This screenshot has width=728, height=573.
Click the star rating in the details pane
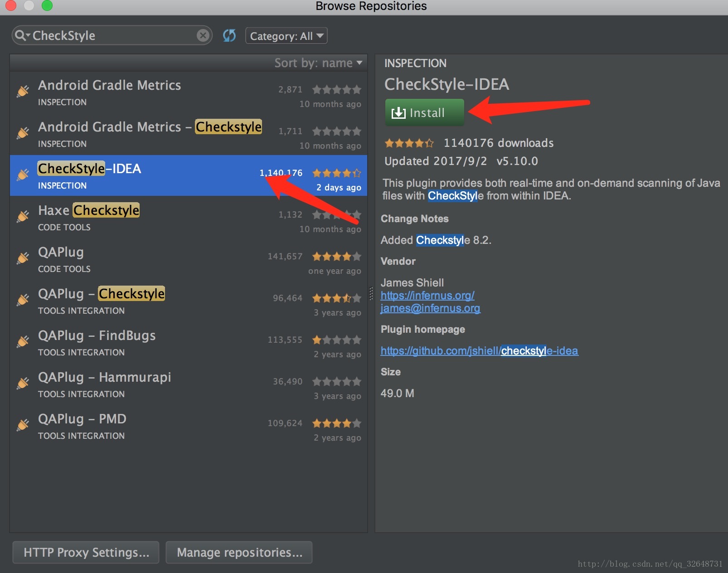click(409, 143)
